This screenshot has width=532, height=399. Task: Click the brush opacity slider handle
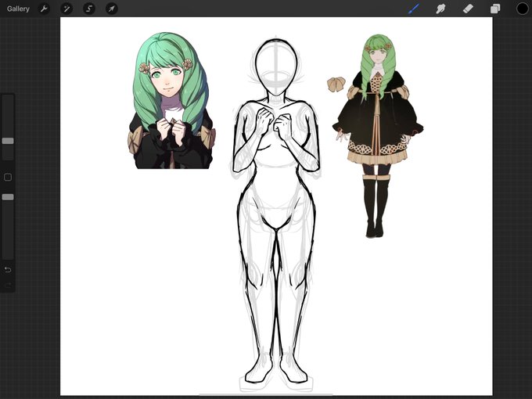coord(8,197)
